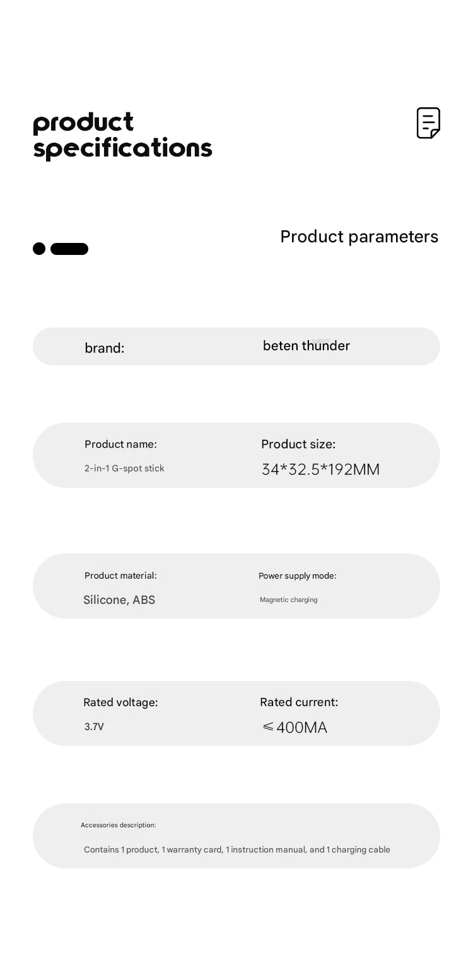
Task: Click the 'product specifications' heading
Action: click(122, 135)
